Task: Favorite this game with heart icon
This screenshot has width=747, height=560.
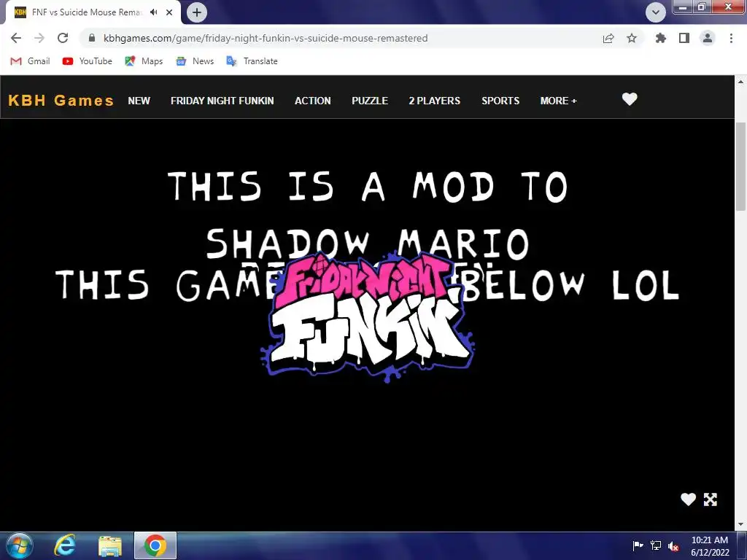Action: (688, 499)
